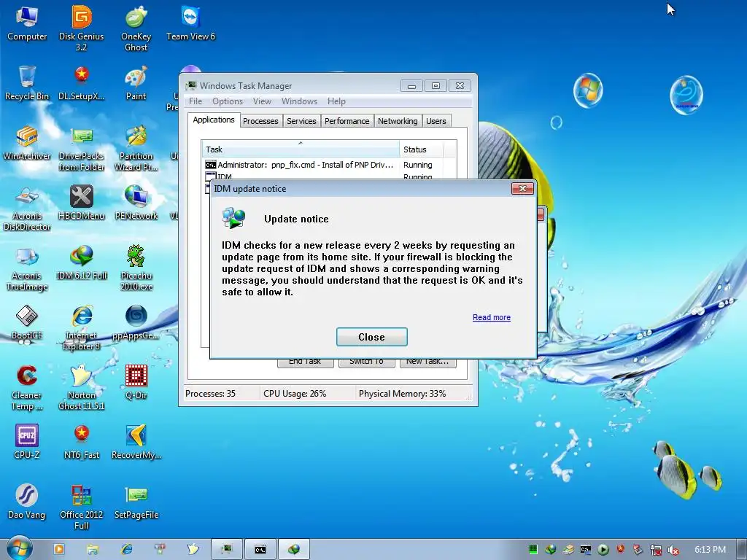Open Team View 6 shortcut
The width and height of the screenshot is (747, 560).
(190, 24)
